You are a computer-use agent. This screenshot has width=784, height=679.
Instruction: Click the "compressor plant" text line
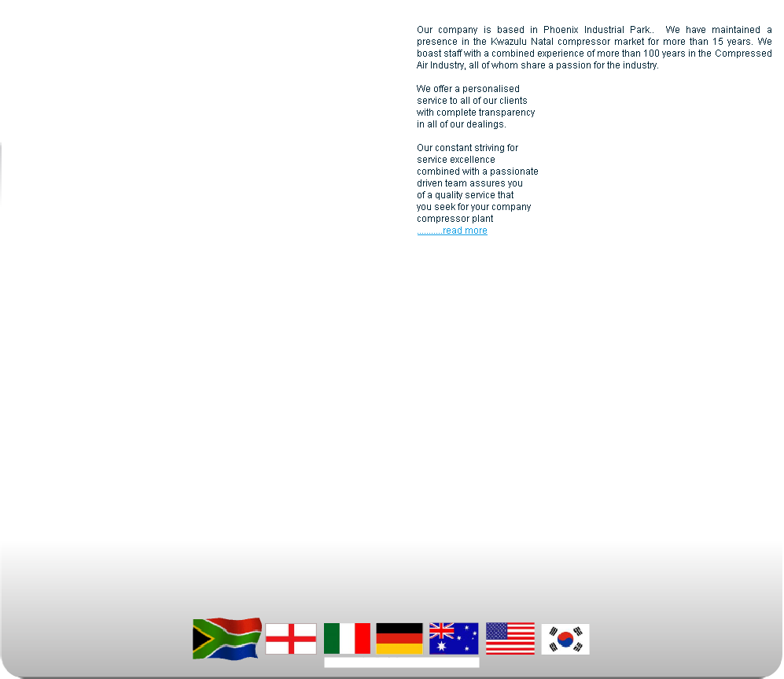click(455, 219)
